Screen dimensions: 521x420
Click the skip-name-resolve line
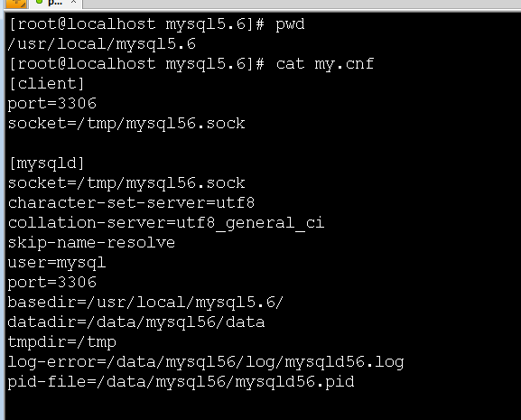[x=91, y=243]
